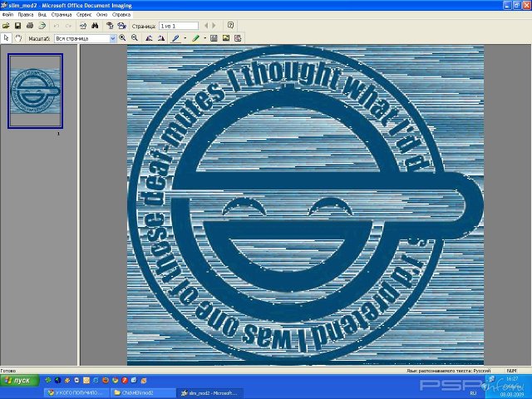Select the hand pan tool
Image resolution: width=532 pixels, height=399 pixels.
pyautogui.click(x=17, y=38)
